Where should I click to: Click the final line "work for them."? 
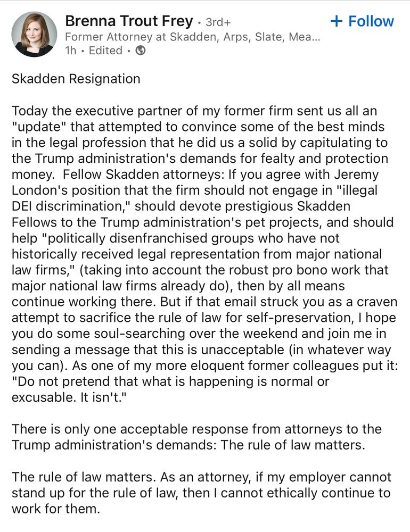coord(56,508)
